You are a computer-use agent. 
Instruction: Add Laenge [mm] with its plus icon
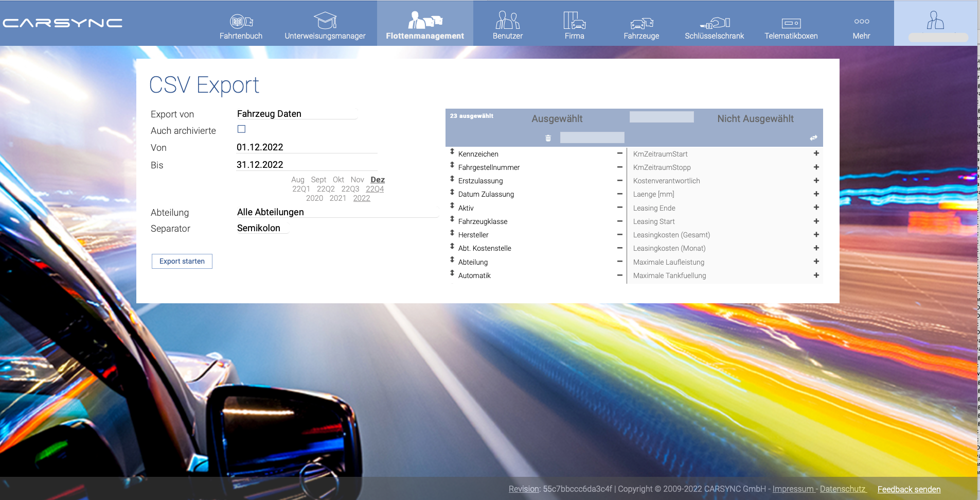[x=816, y=194]
